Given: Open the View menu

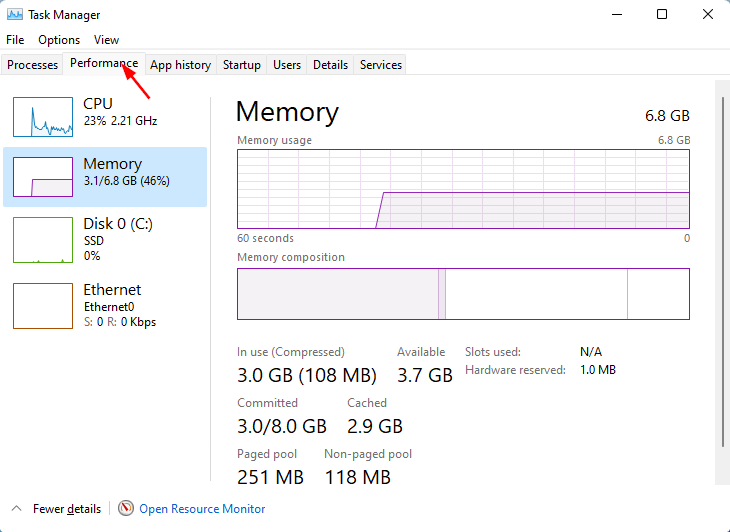Looking at the screenshot, I should tap(106, 40).
